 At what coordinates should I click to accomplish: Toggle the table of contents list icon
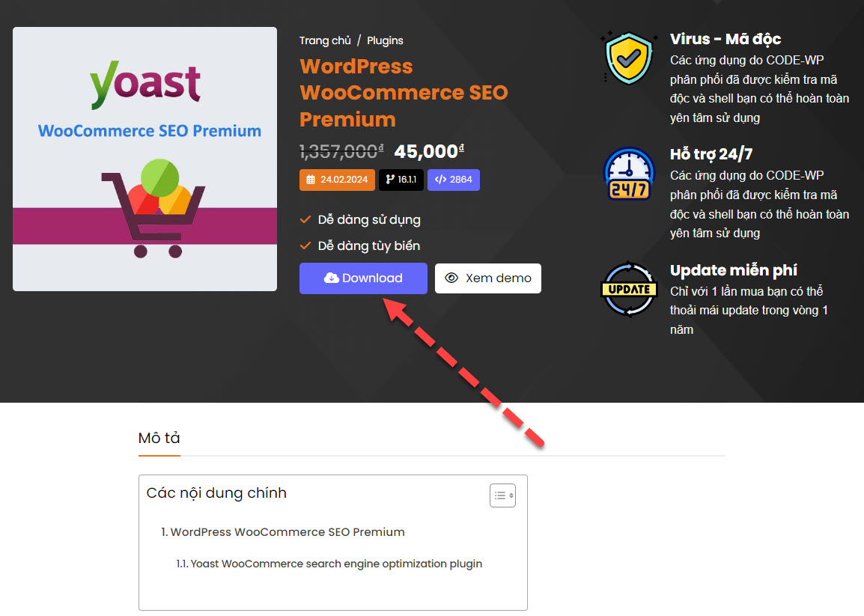[x=502, y=495]
